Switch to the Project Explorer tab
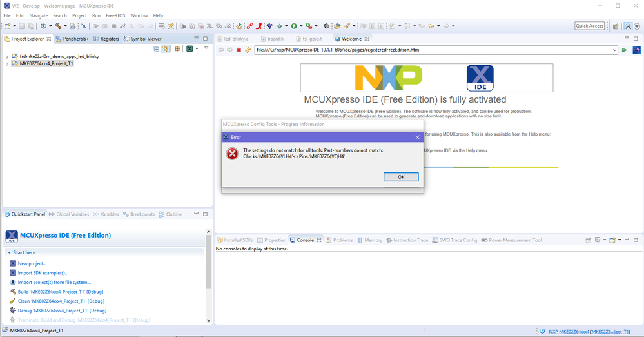 (x=27, y=39)
